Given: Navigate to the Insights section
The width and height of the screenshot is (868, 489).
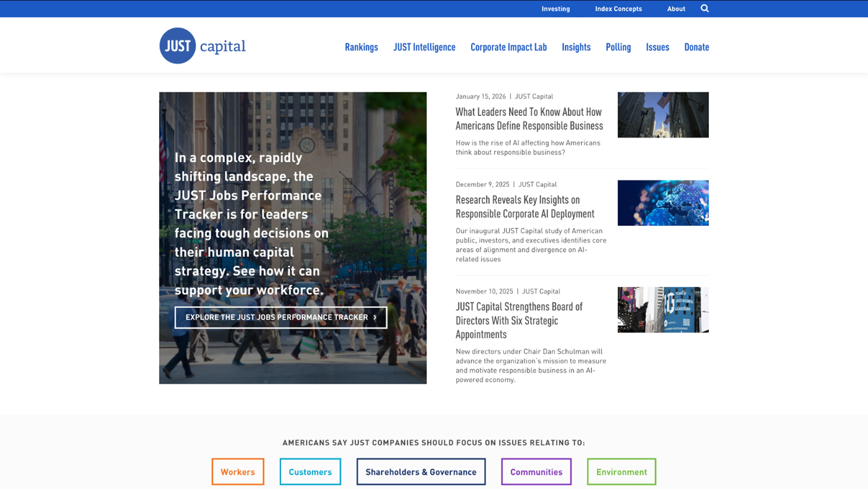Looking at the screenshot, I should point(576,47).
